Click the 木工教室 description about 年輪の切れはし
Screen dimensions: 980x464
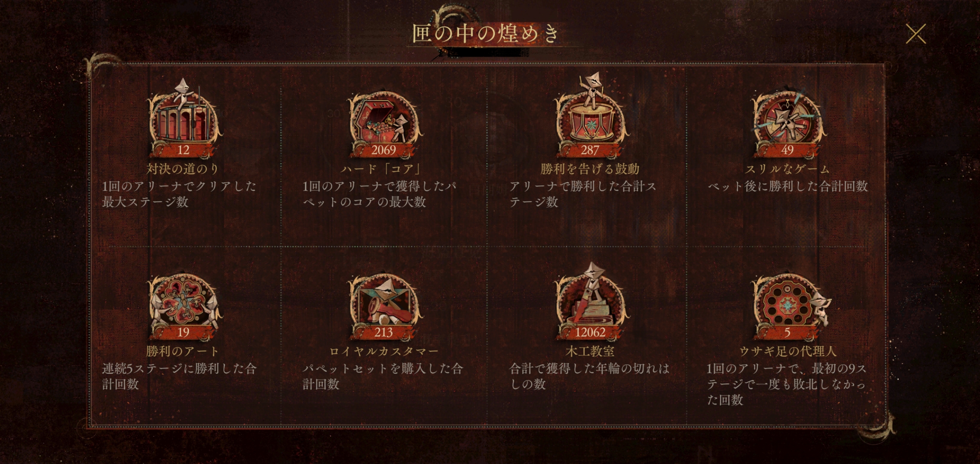[589, 376]
